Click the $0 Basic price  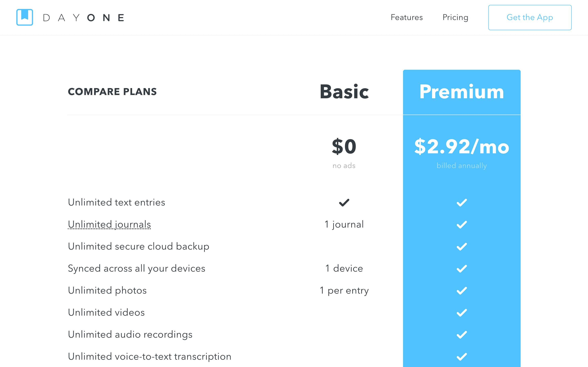click(344, 147)
